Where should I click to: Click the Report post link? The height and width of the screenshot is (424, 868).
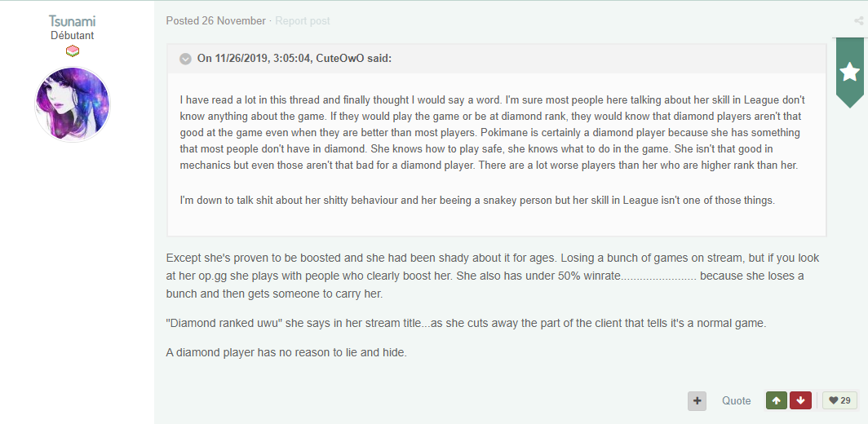tap(303, 20)
